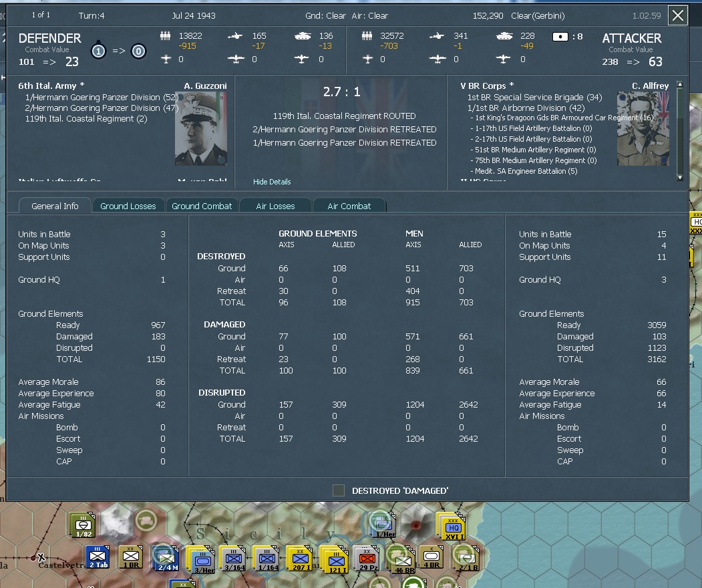Open the Air Combat tab
702x588 pixels.
349,206
